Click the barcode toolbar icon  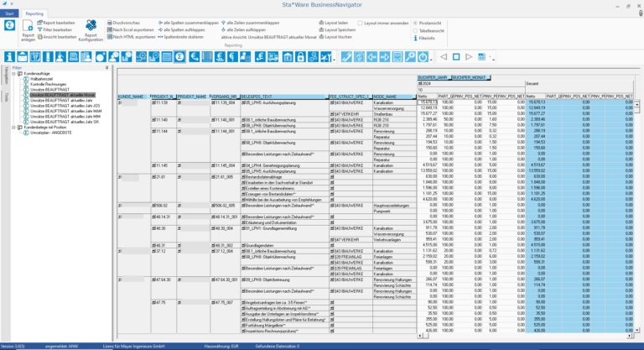pyautogui.click(x=207, y=57)
